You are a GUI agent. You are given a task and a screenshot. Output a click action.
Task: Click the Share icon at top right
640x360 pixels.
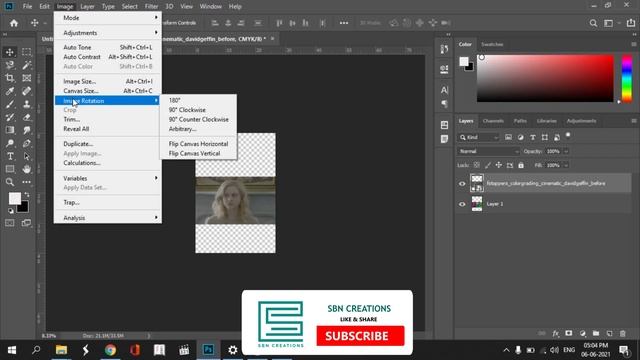point(631,23)
